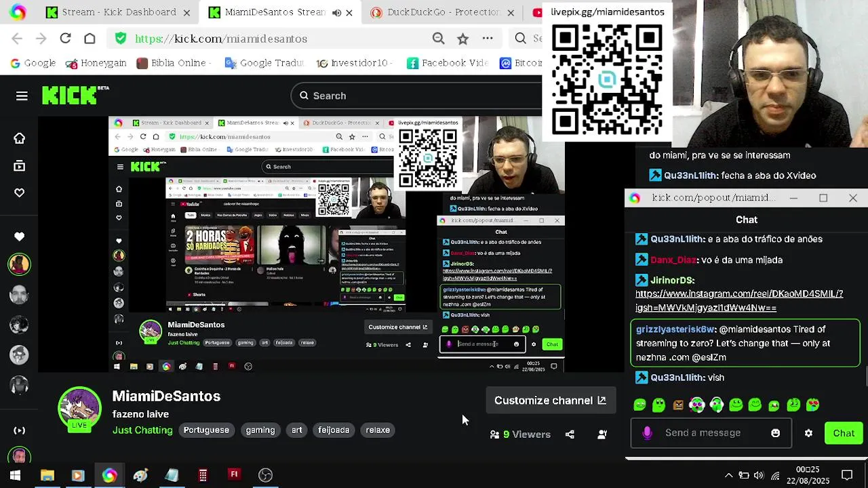868x488 pixels.
Task: Open the Kick hamburger sidebar menu
Action: pyautogui.click(x=22, y=96)
